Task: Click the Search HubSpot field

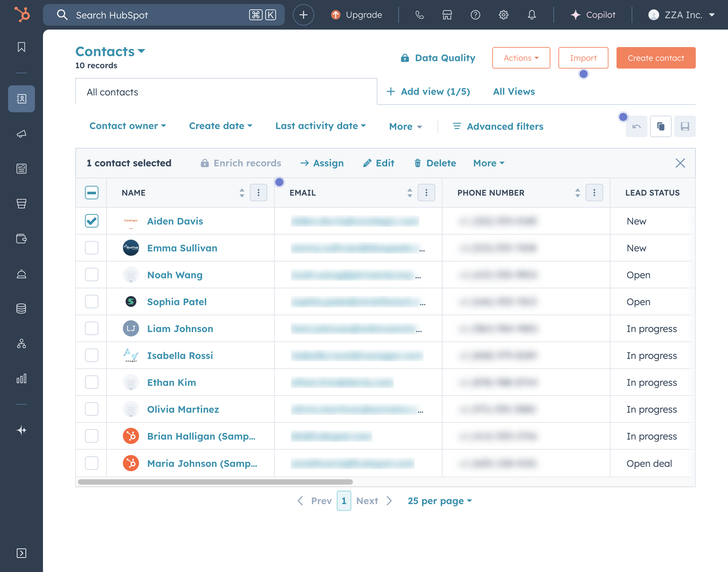Action: click(x=164, y=15)
